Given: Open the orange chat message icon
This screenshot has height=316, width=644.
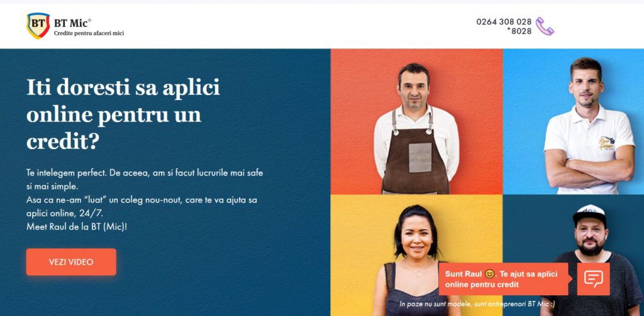Looking at the screenshot, I should pos(593,279).
